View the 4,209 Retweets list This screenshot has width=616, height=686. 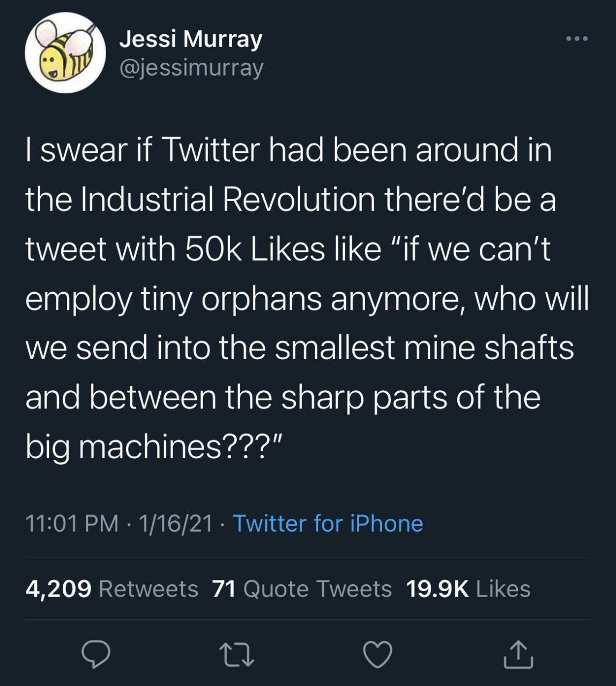tap(112, 589)
